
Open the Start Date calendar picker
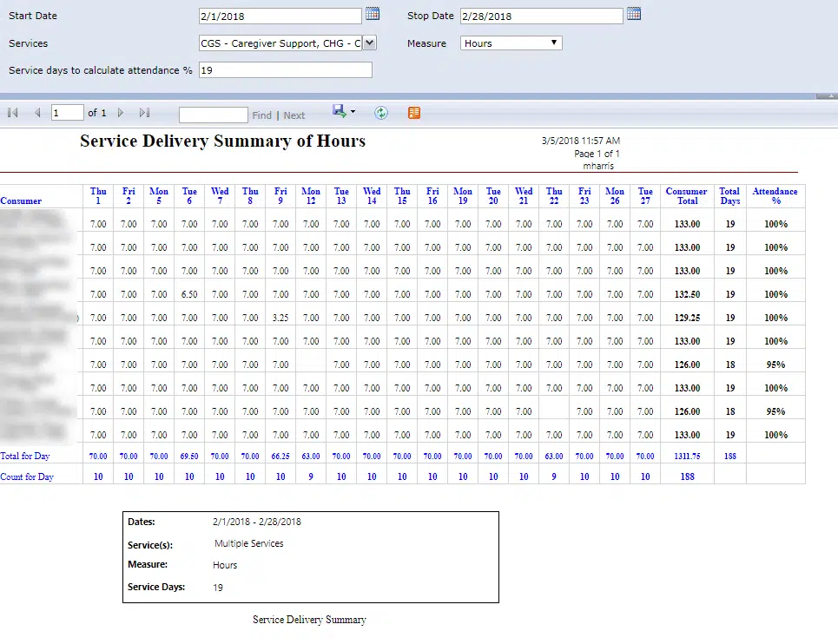(373, 14)
